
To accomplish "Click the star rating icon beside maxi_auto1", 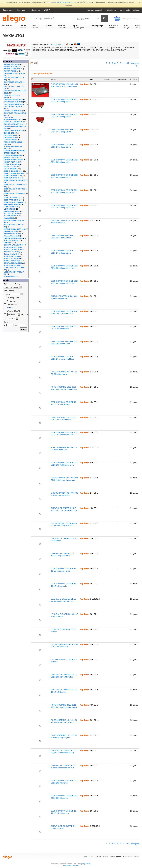I will pos(67,44).
